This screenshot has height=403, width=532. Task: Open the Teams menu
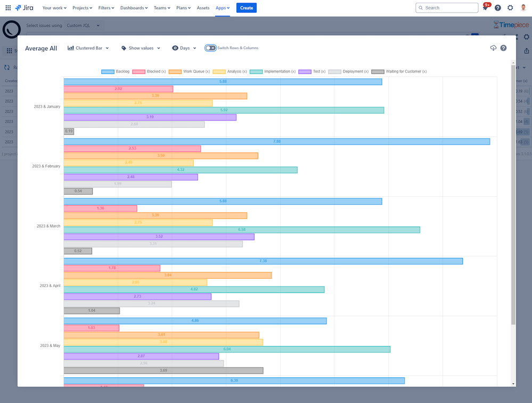(162, 8)
